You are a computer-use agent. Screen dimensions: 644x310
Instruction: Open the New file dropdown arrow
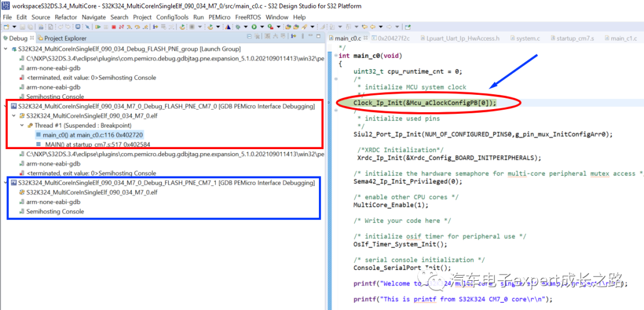(14, 27)
